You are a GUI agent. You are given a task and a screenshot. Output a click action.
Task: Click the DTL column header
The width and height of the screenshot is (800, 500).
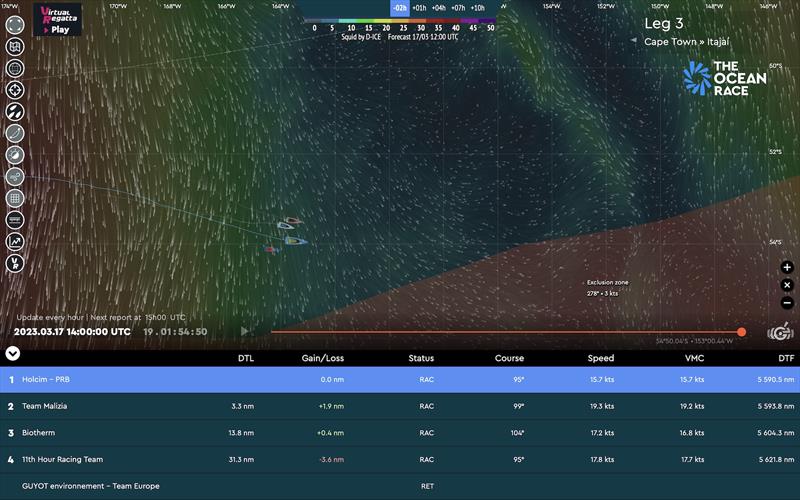tap(245, 358)
